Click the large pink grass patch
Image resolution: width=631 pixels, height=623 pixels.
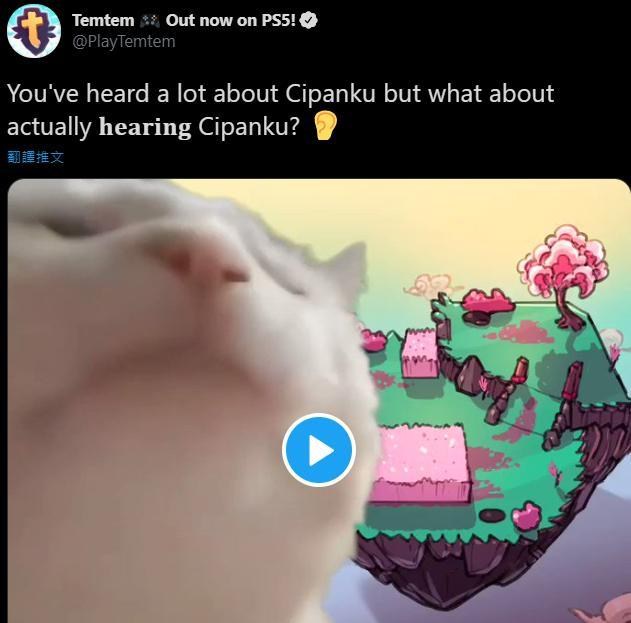click(420, 464)
